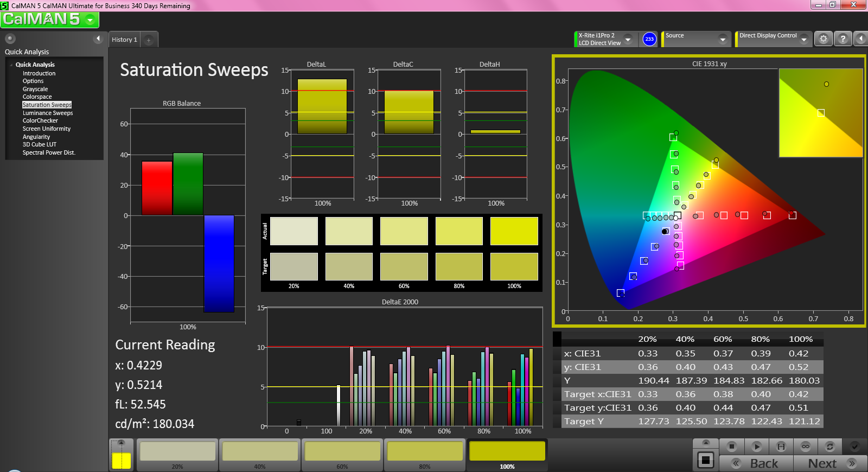
Task: Switch to the History 1 tab
Action: [x=124, y=40]
